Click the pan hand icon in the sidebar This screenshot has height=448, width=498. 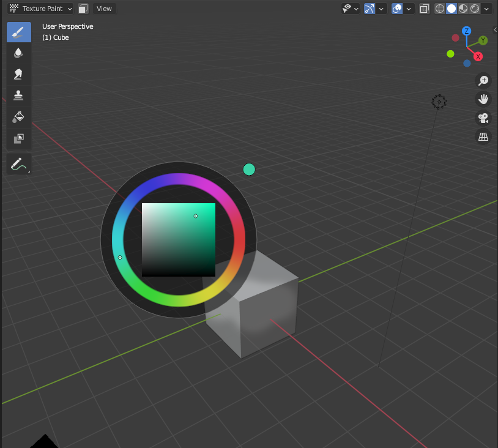point(483,99)
